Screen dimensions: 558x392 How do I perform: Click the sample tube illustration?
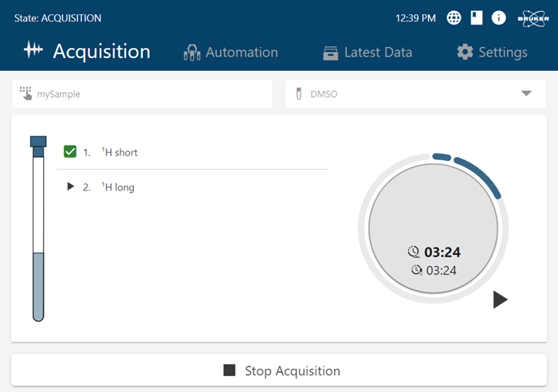pos(38,231)
